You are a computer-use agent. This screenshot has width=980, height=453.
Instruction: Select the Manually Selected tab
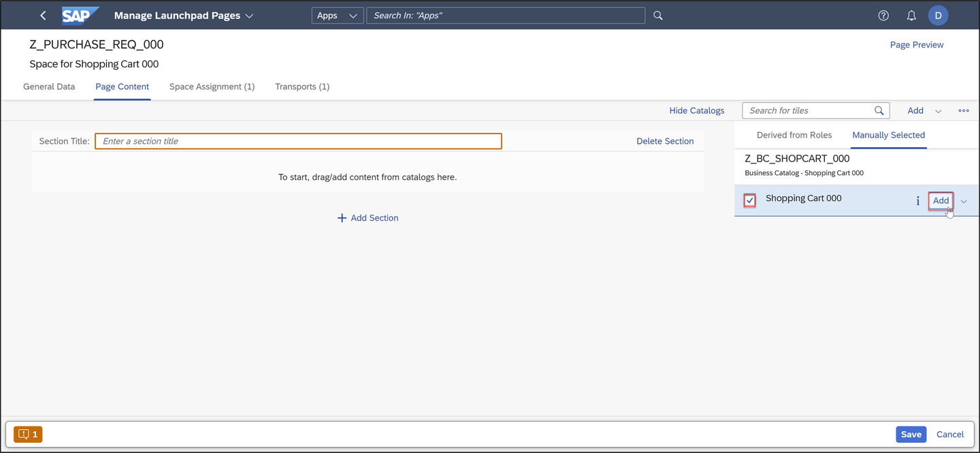click(889, 135)
